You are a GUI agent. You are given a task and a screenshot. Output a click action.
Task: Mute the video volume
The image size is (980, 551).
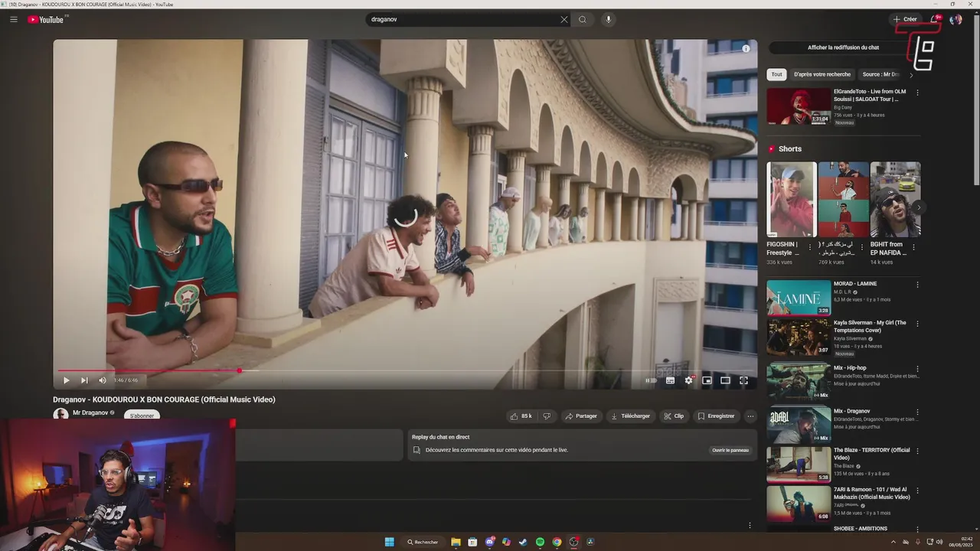pyautogui.click(x=103, y=380)
